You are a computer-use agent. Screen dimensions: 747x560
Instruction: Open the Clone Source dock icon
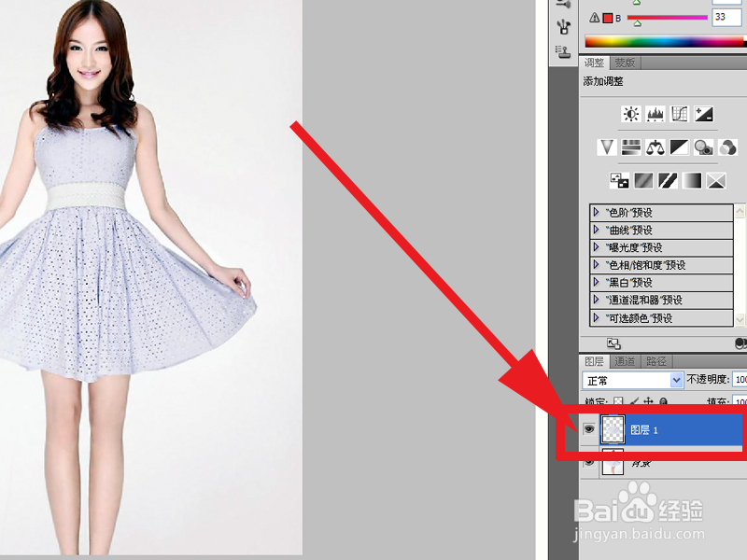point(564,51)
